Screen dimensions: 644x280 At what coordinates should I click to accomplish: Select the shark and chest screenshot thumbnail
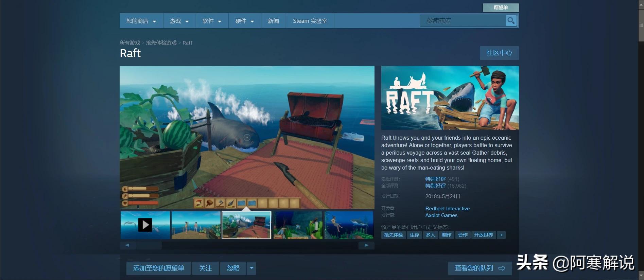(246, 225)
